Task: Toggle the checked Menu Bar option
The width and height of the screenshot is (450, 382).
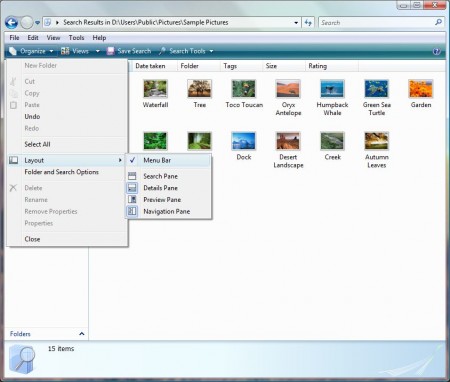Action: (168, 160)
